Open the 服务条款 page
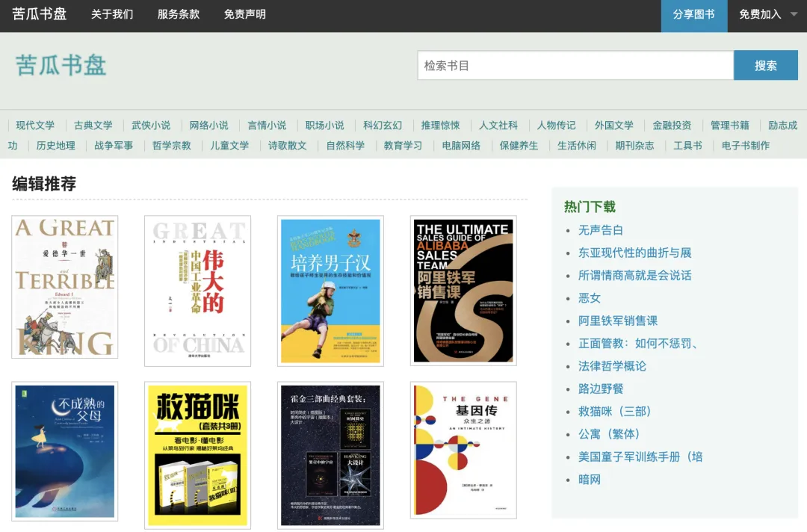807x532 pixels. click(x=179, y=14)
